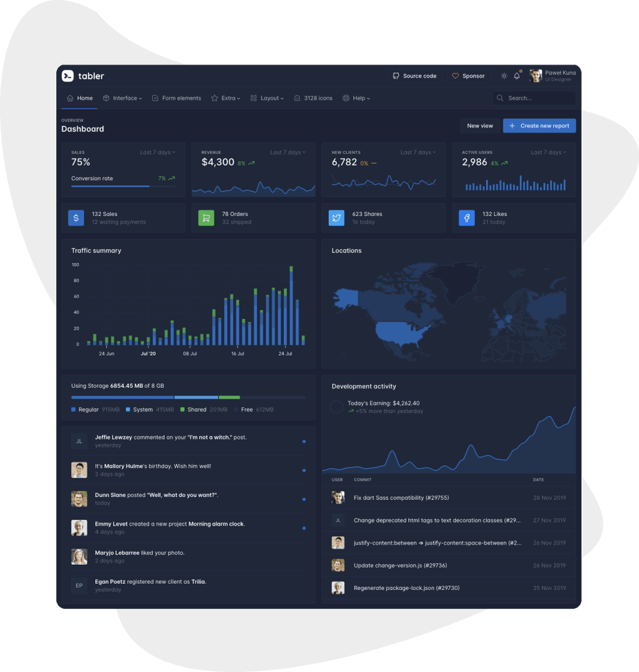Open the Active Users time range dropdown
Screen dimensions: 639x672
(x=549, y=152)
